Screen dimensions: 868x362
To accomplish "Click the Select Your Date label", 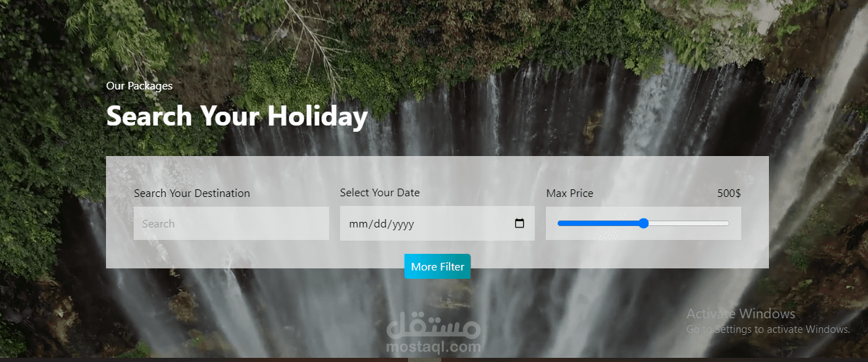I will [380, 193].
